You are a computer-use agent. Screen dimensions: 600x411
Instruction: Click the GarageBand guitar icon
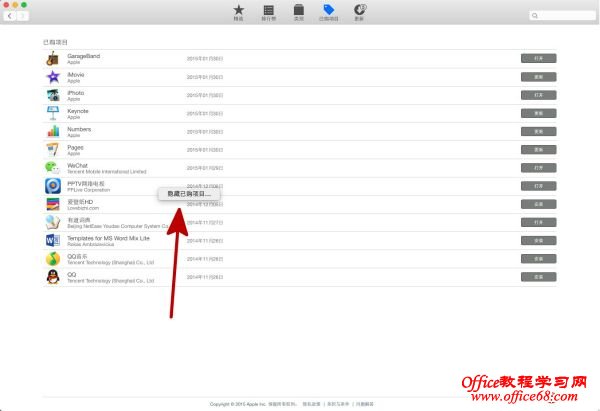click(x=53, y=59)
